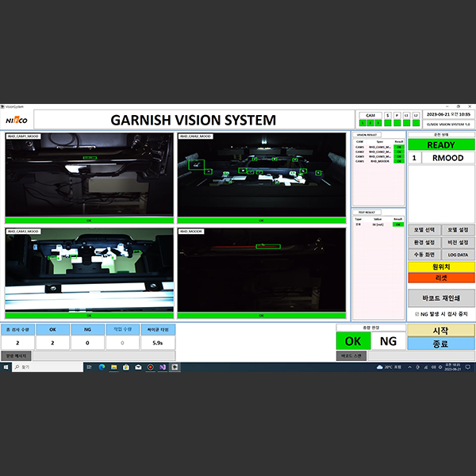
Task: Open File Explorer from the taskbar
Action: (x=113, y=367)
